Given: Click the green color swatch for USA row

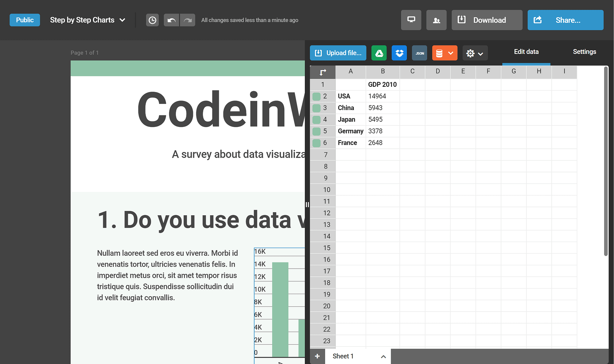Looking at the screenshot, I should (317, 97).
